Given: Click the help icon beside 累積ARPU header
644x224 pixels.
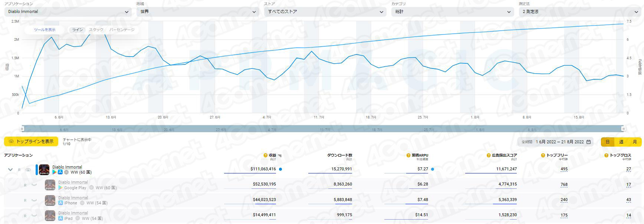Looking at the screenshot, I should pos(409,156).
